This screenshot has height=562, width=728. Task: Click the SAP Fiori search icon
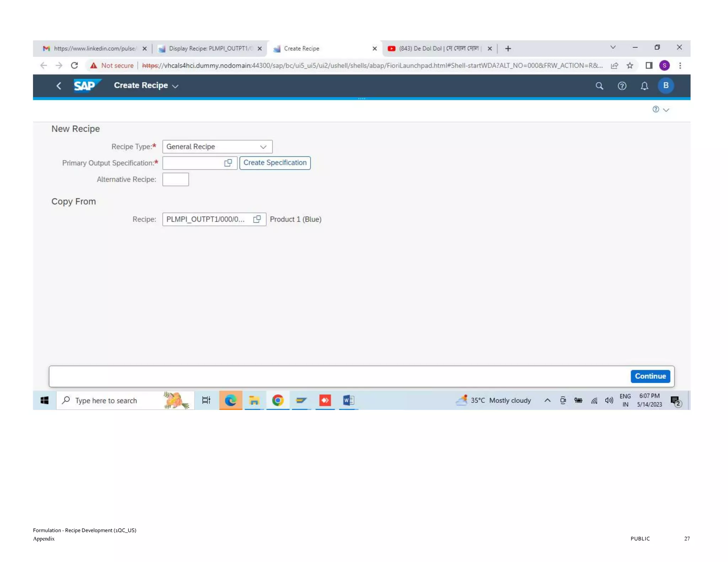pyautogui.click(x=599, y=86)
